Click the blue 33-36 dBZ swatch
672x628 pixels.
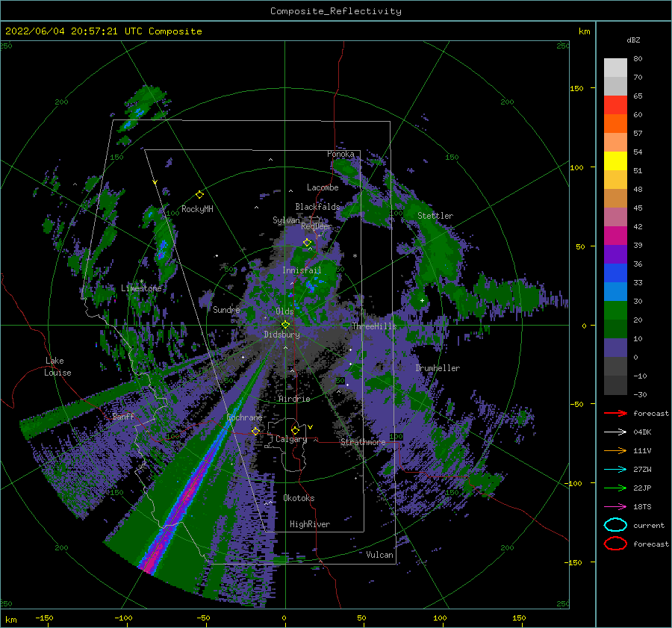(615, 273)
